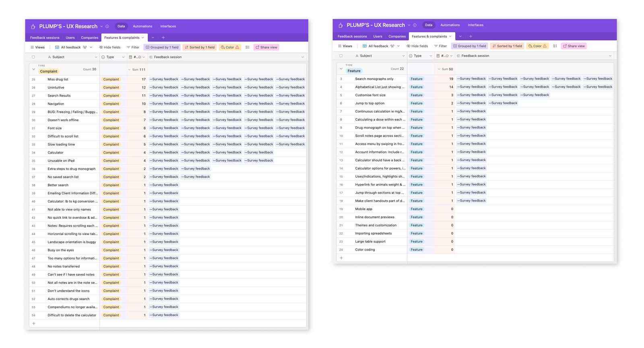The height and width of the screenshot is (348, 644).
Task: Click Hide fields in left window
Action: pyautogui.click(x=109, y=47)
